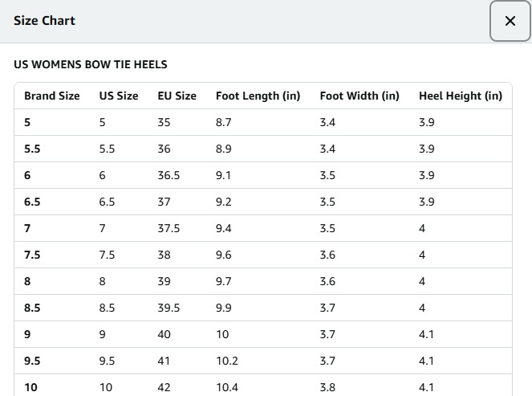Click the Brand Size column header
The height and width of the screenshot is (396, 532).
[52, 96]
